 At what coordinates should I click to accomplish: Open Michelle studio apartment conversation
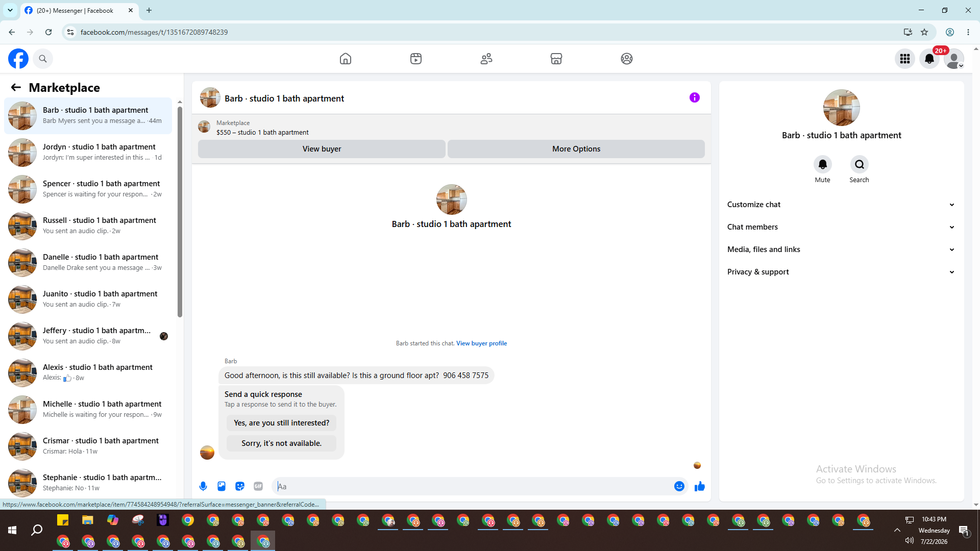click(x=88, y=409)
